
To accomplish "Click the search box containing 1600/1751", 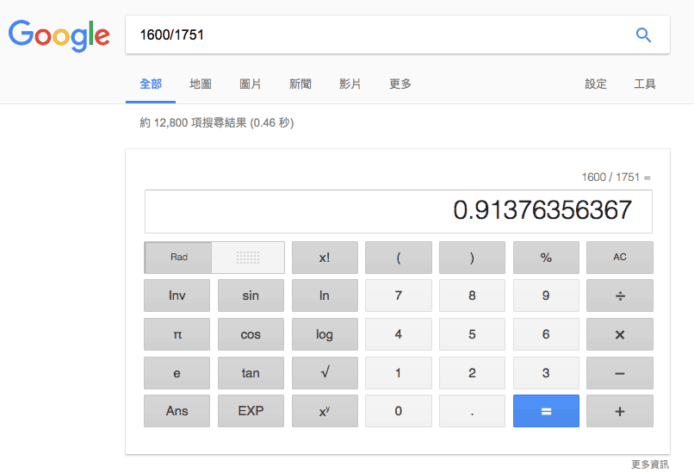I will click(370, 36).
